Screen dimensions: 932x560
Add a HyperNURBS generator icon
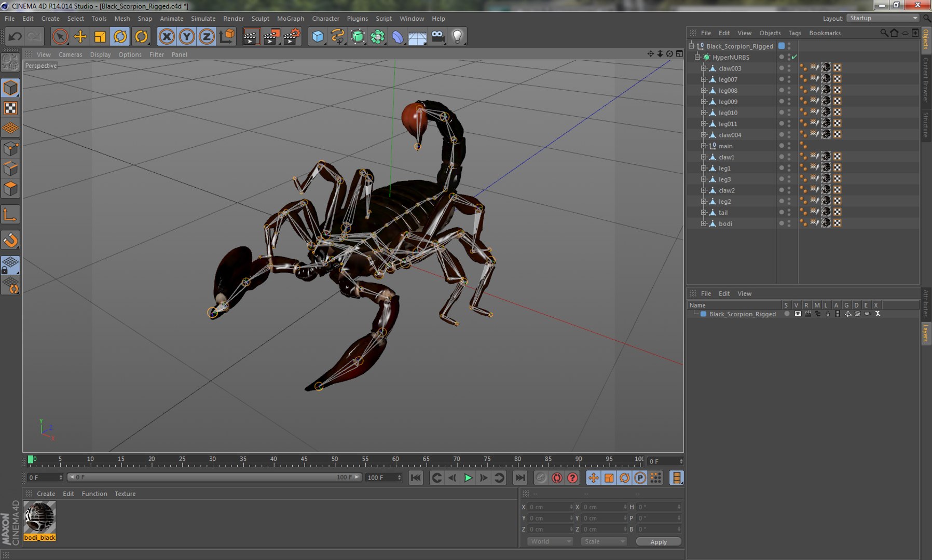pyautogui.click(x=358, y=36)
